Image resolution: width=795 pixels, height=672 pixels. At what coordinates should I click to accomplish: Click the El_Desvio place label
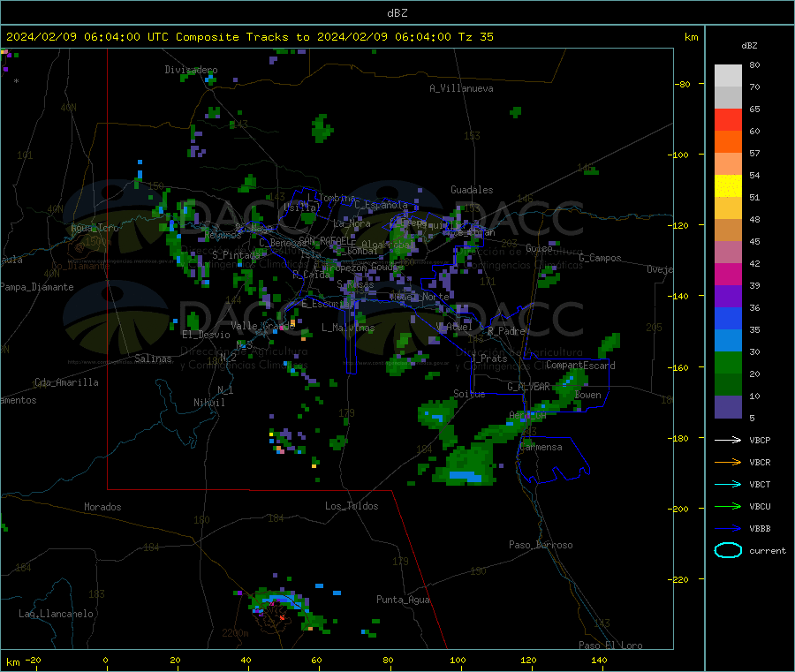pos(206,335)
